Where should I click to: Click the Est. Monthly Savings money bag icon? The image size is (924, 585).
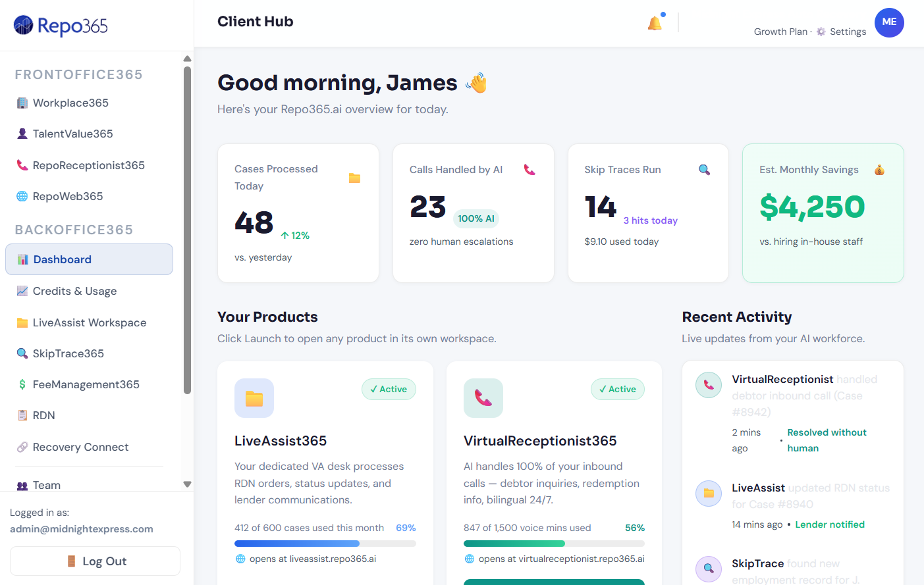[x=879, y=170]
